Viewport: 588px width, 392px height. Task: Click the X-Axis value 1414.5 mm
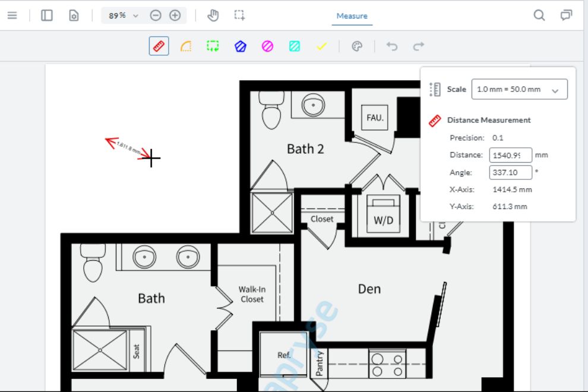coord(512,189)
